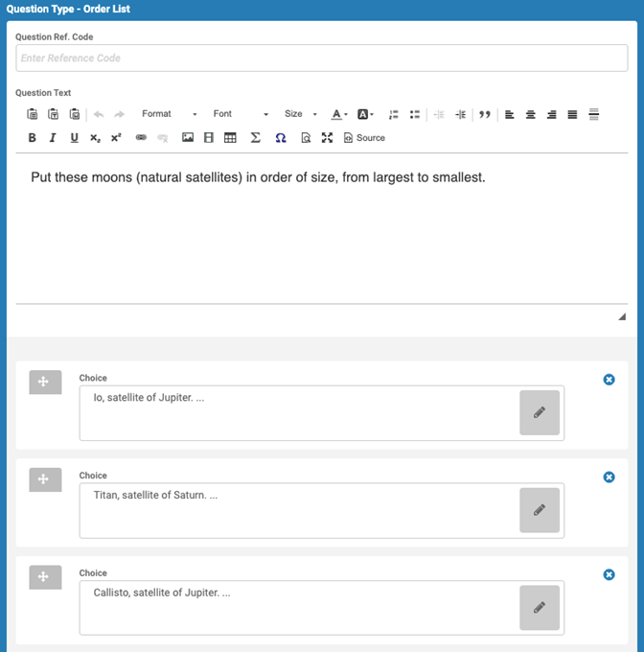Click the Unlink icon

pyautogui.click(x=163, y=138)
